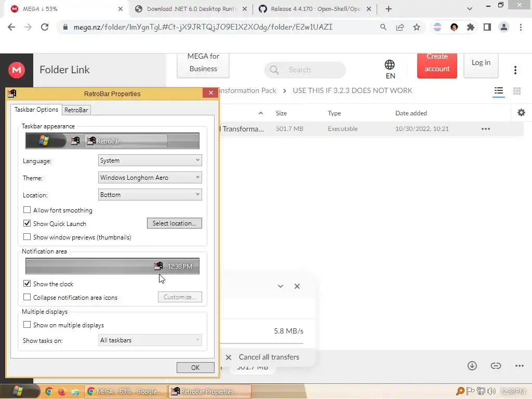
Task: Open Chrome three-dot menu
Action: pos(521,27)
